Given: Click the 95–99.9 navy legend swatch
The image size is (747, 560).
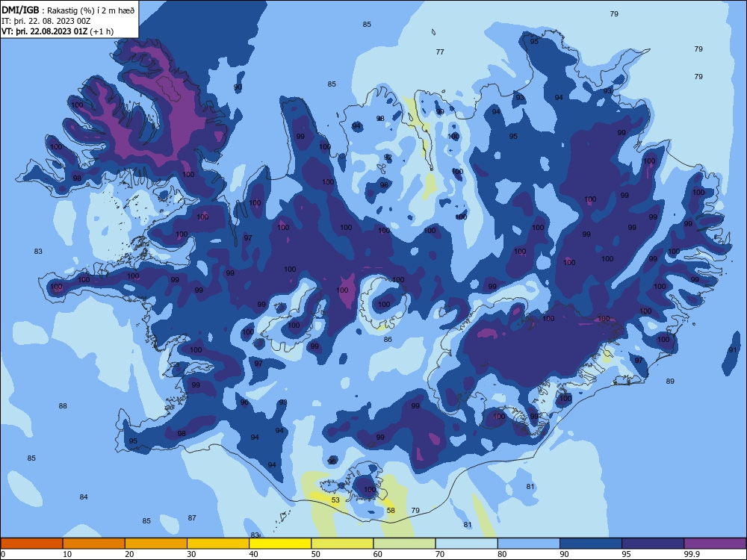Looking at the screenshot, I should (653, 544).
